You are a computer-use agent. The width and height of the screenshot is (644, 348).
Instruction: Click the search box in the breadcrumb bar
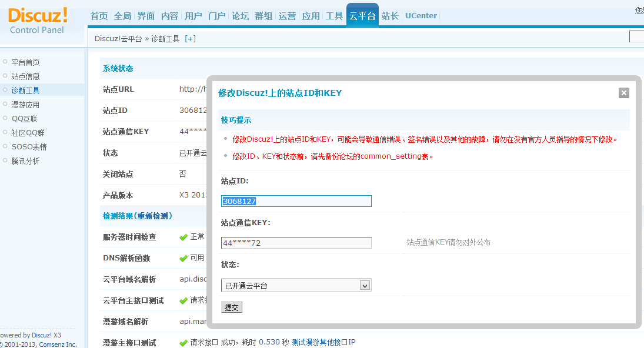(636, 37)
